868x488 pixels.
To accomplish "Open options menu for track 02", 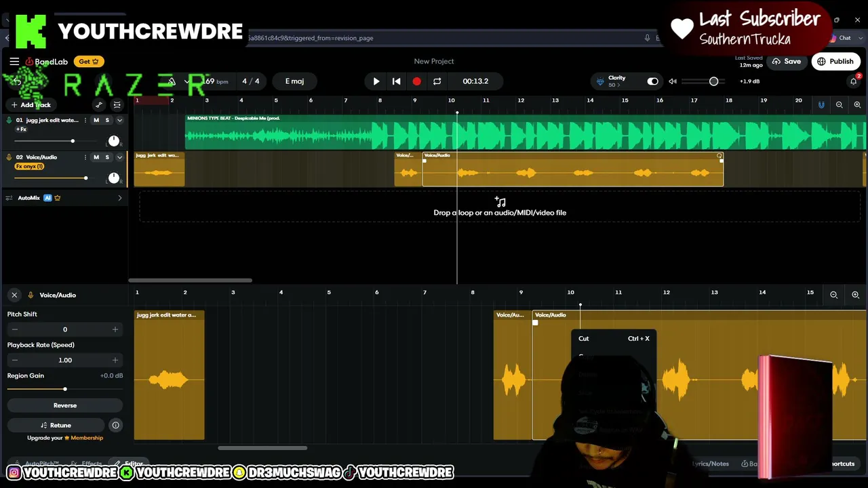I will 85,157.
